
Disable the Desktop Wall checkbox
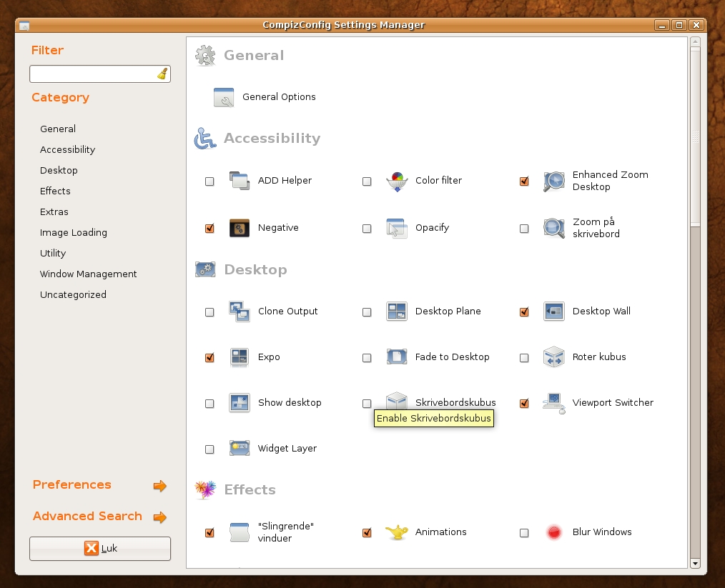click(x=524, y=312)
